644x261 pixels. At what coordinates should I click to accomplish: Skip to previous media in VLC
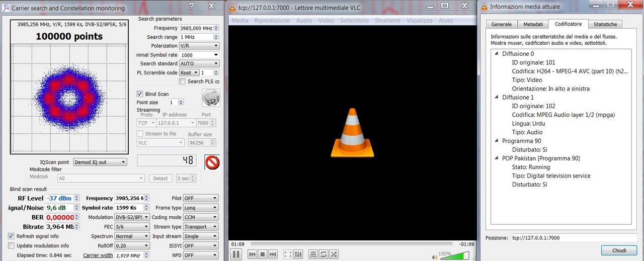point(253,254)
